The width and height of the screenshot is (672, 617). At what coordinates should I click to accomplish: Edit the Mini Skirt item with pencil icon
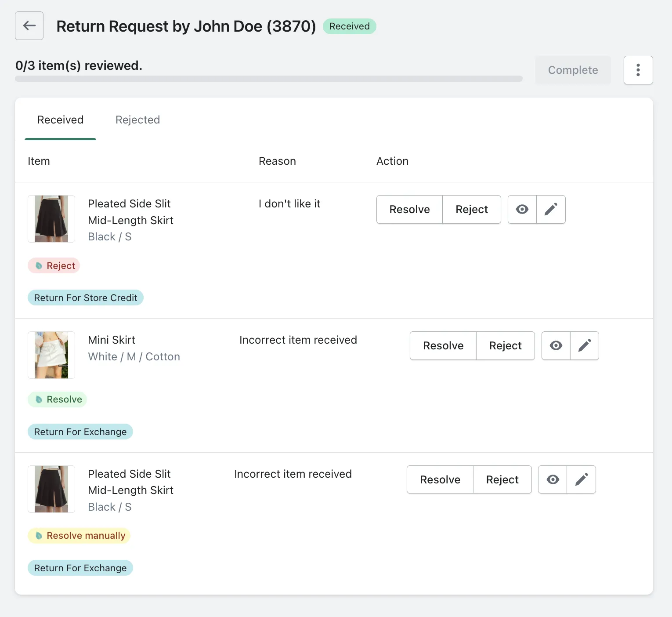pyautogui.click(x=584, y=346)
